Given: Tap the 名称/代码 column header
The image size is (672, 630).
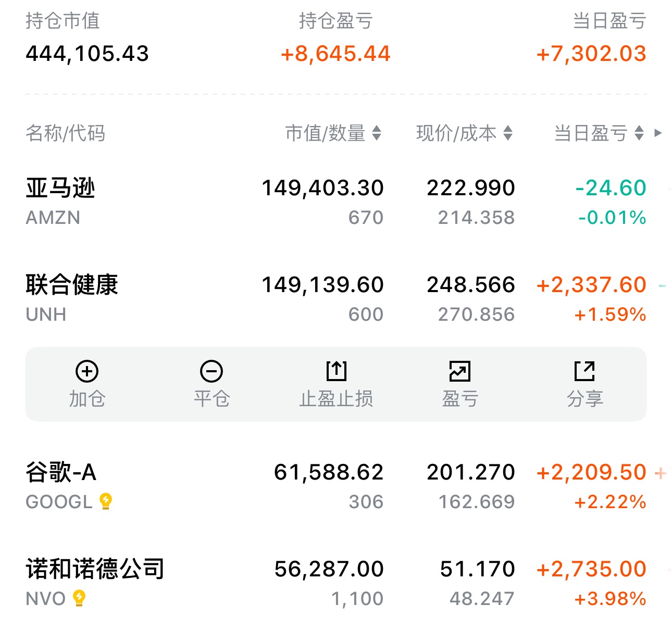Looking at the screenshot, I should click(65, 133).
